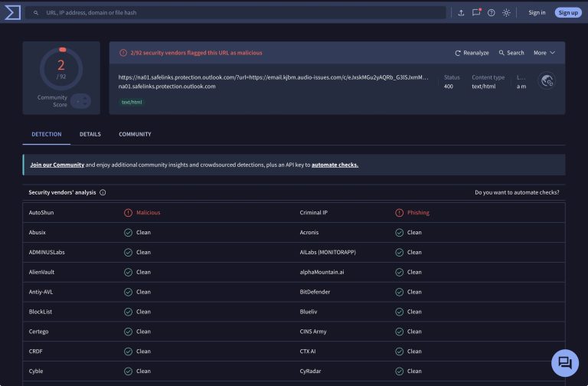Viewport: 588px width, 386px height.
Task: Click the Search button in URL header
Action: [511, 53]
